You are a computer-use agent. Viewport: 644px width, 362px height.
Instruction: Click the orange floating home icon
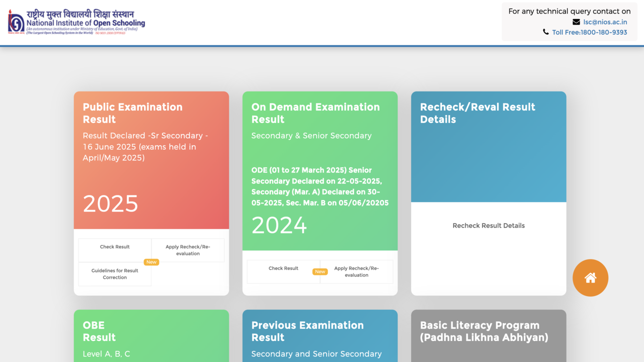(590, 278)
